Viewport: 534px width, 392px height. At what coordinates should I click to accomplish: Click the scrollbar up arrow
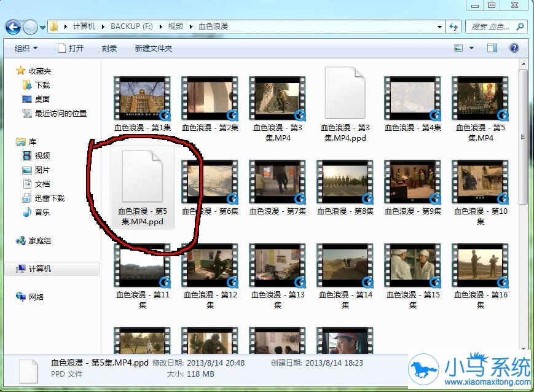point(523,64)
